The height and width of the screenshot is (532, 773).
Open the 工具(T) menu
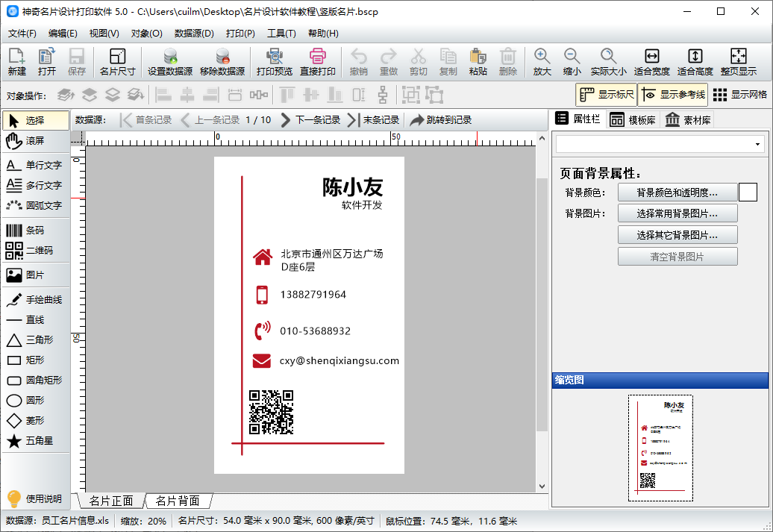tap(281, 34)
